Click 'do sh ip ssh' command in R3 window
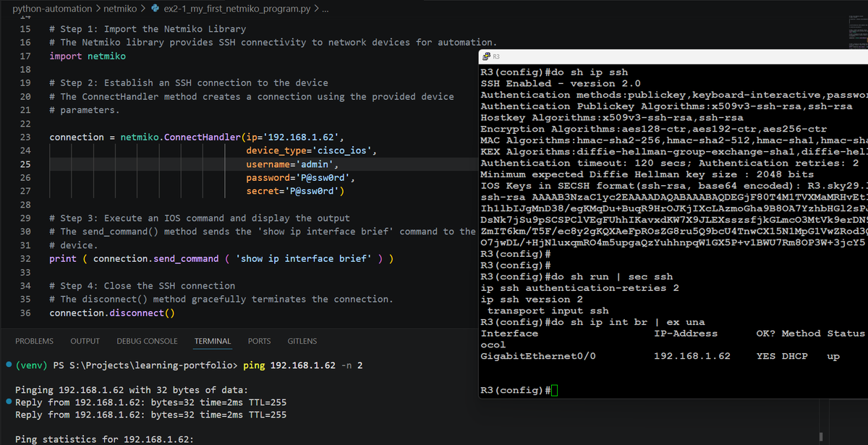The width and height of the screenshot is (868, 445). [590, 72]
